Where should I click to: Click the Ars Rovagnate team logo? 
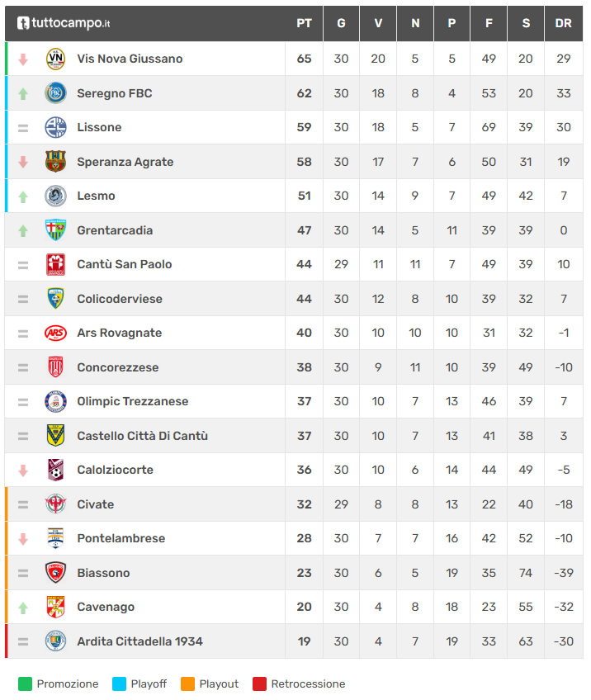[x=55, y=333]
